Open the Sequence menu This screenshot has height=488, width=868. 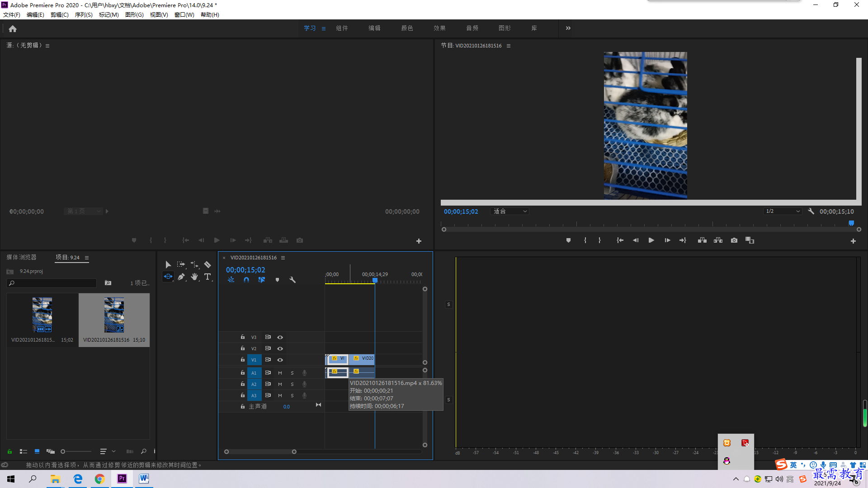click(84, 15)
